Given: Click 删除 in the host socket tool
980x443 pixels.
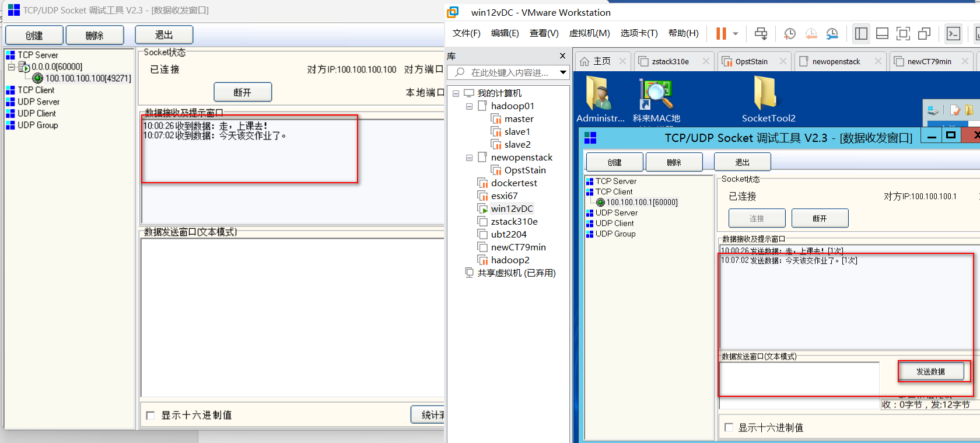Looking at the screenshot, I should click(94, 35).
